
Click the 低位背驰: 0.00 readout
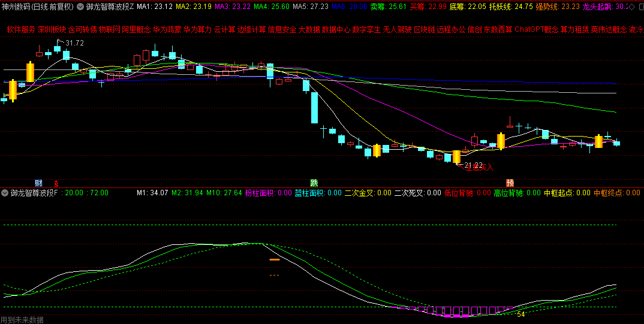click(468, 193)
